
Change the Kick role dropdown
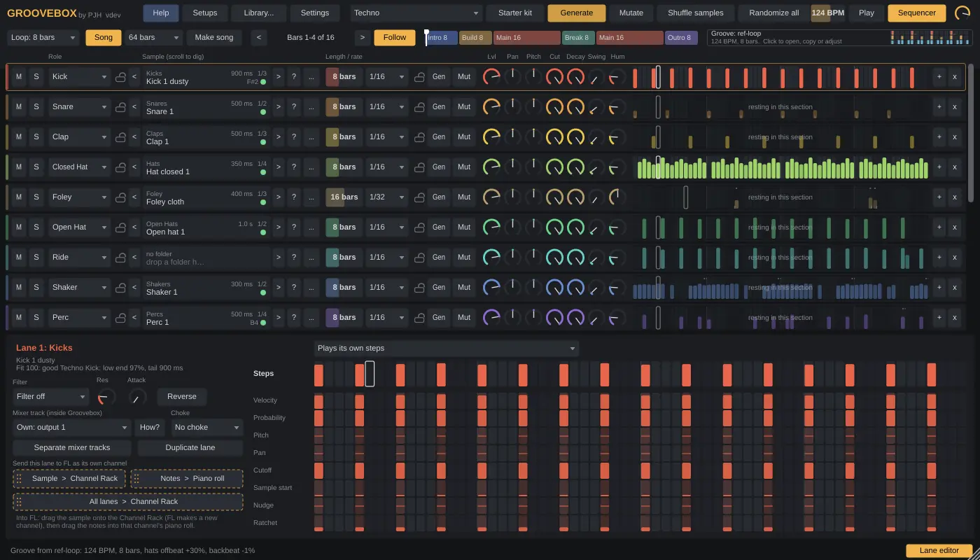[79, 77]
